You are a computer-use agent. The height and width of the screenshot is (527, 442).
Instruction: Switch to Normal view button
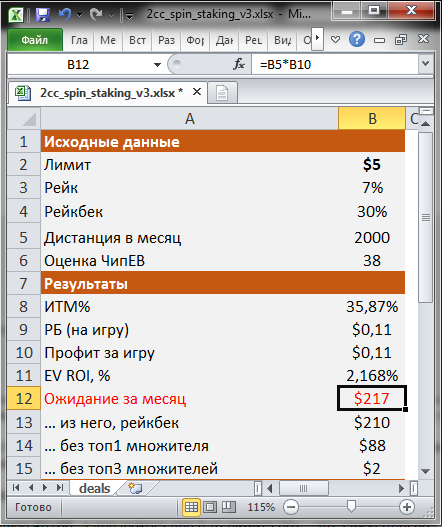(x=192, y=507)
